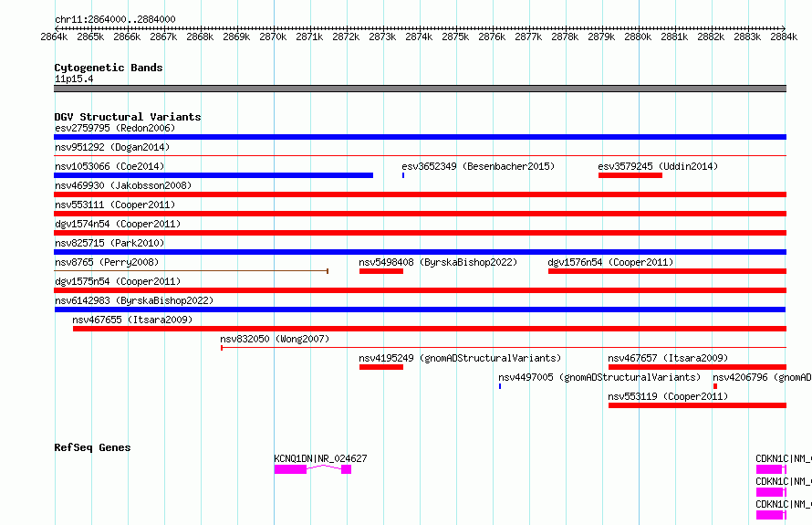The height and width of the screenshot is (525, 812).
Task: Open nsv832050 (Wong2007) variant label
Action: [x=275, y=339]
